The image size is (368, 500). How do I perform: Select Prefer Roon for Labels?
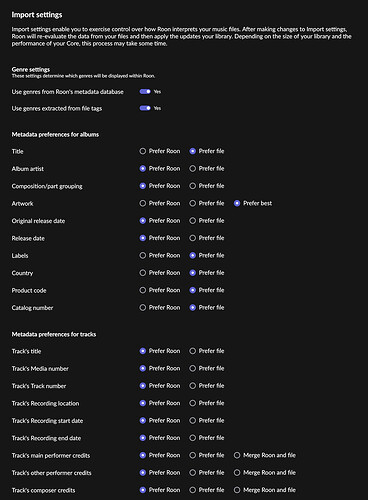143,256
